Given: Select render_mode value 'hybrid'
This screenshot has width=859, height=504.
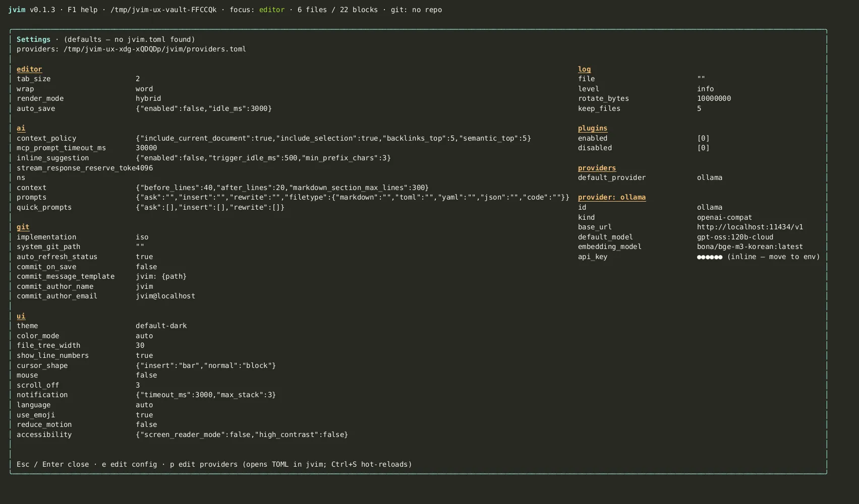Looking at the screenshot, I should pos(148,98).
